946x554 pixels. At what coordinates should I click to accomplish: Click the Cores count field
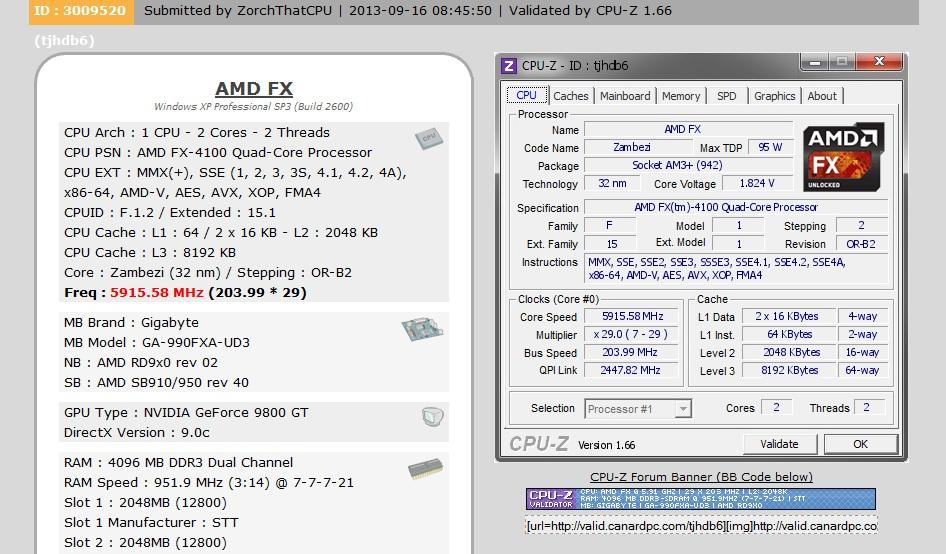pos(776,407)
